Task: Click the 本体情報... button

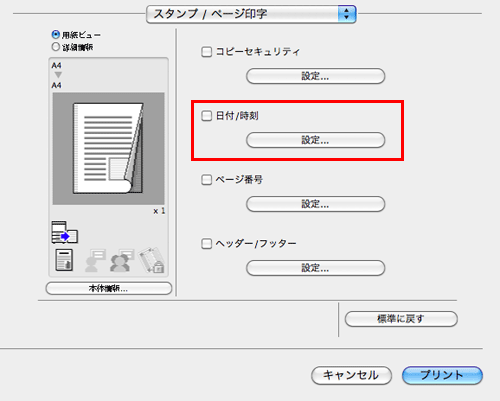Action: coord(109,288)
